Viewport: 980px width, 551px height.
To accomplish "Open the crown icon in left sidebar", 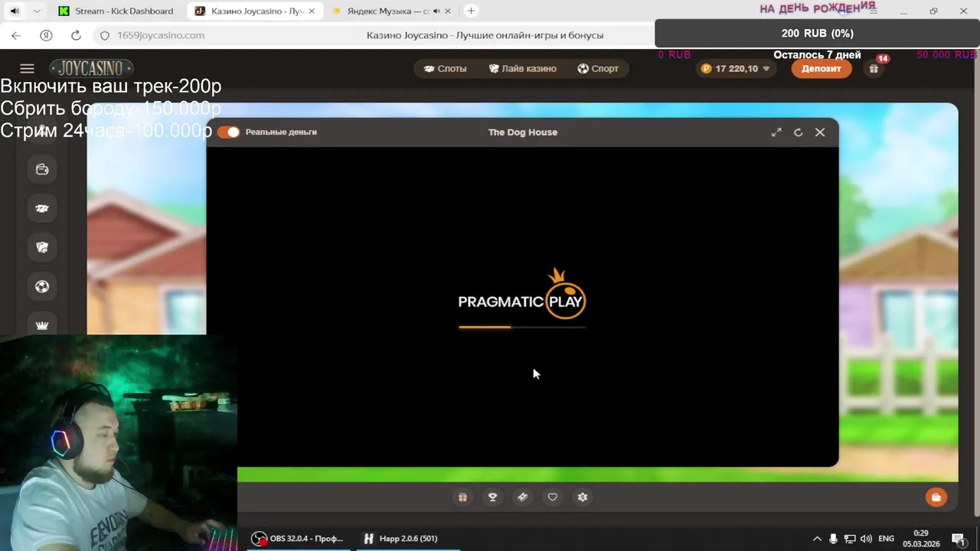I will 42,325.
